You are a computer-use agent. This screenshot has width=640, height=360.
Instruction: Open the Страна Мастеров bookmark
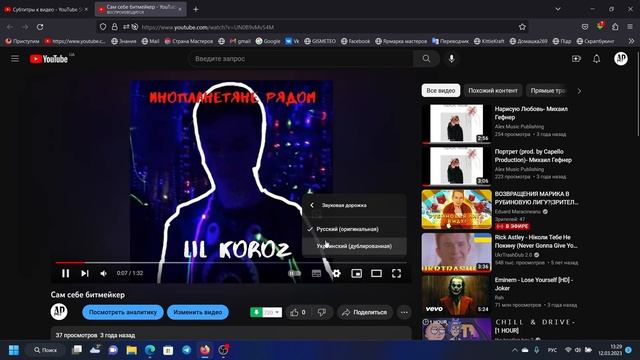tap(189, 41)
